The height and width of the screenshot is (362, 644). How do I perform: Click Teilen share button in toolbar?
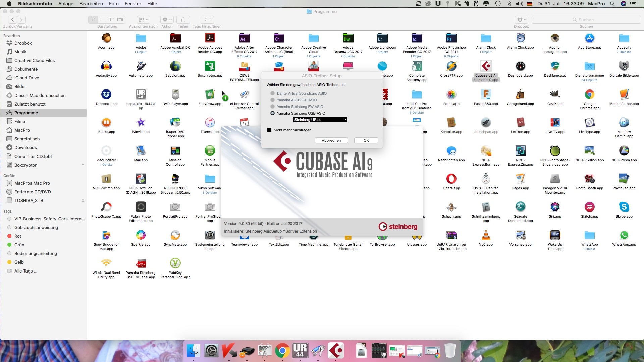[183, 20]
